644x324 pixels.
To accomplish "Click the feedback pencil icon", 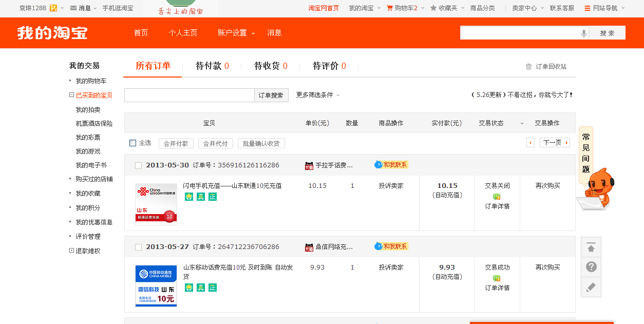I will pyautogui.click(x=591, y=287).
